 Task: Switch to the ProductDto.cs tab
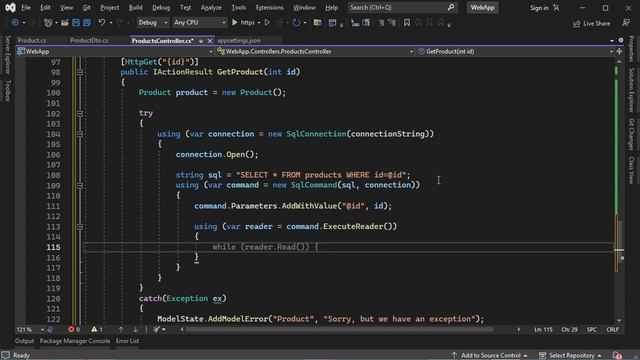click(x=89, y=41)
